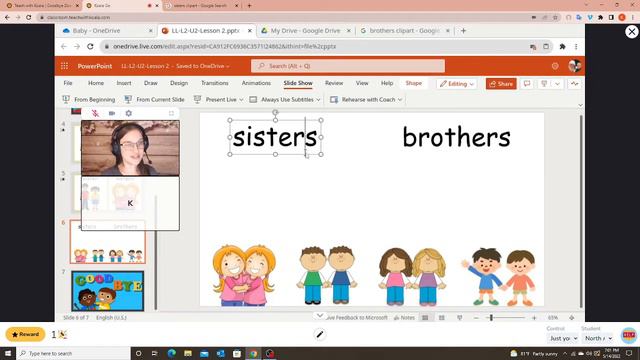Switch to Slide Sorter view
640x360 pixels.
442,318
